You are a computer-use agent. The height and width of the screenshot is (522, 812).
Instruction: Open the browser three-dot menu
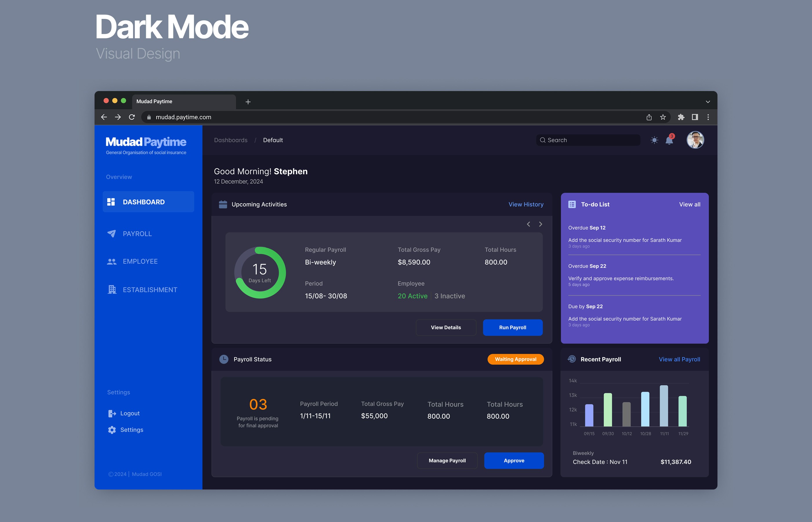tap(708, 117)
